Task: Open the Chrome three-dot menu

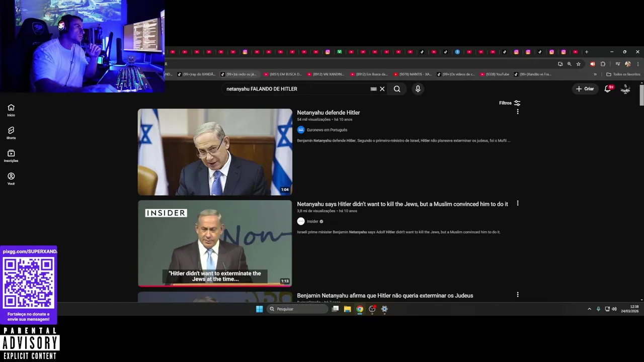Action: pyautogui.click(x=638, y=64)
